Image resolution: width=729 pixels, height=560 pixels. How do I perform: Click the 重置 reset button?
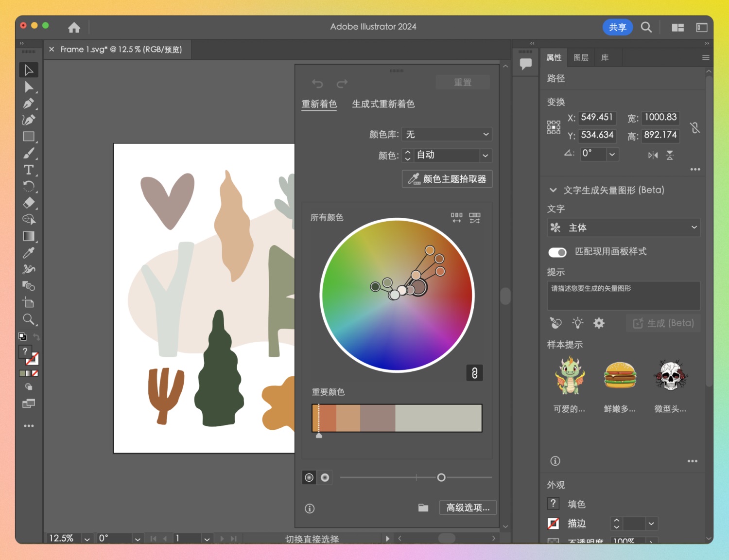[x=463, y=82]
